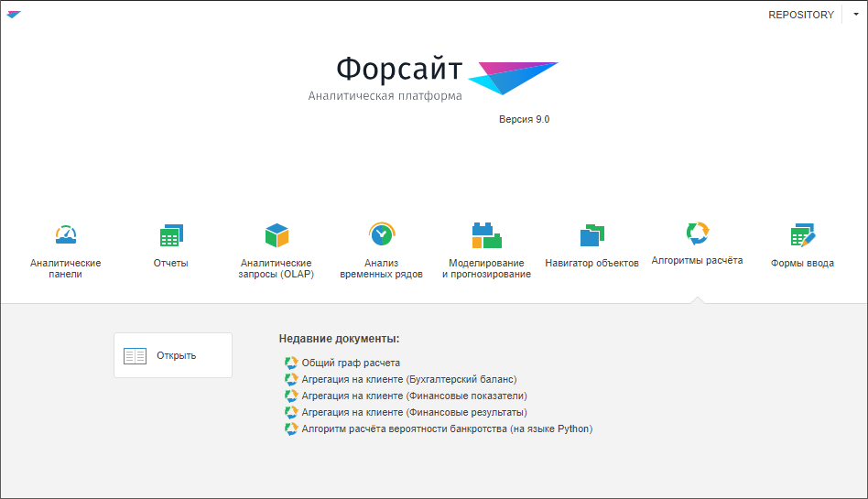The width and height of the screenshot is (868, 499).
Task: Click icon beside Агрегация на клиенте (Финансовые показатели)
Action: coord(291,396)
